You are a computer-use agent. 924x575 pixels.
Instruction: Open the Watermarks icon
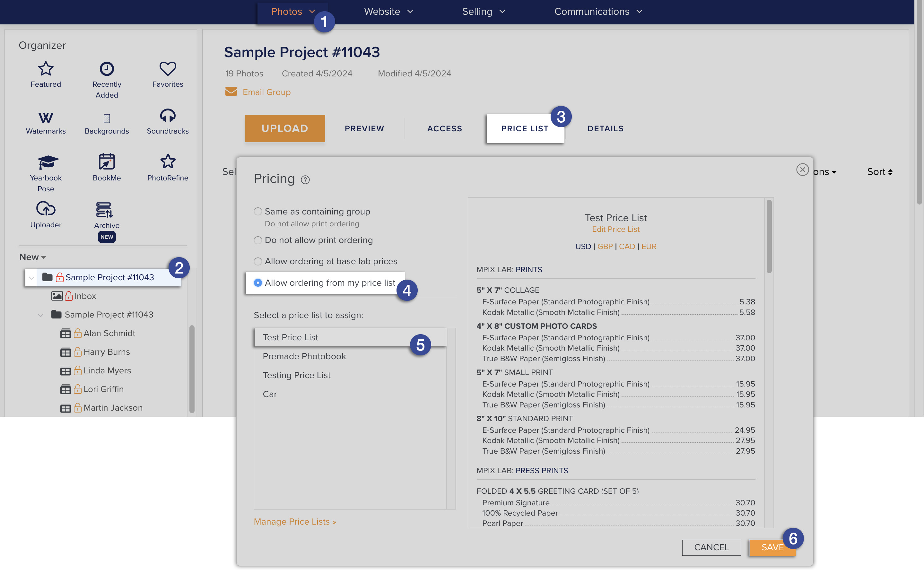tap(46, 118)
